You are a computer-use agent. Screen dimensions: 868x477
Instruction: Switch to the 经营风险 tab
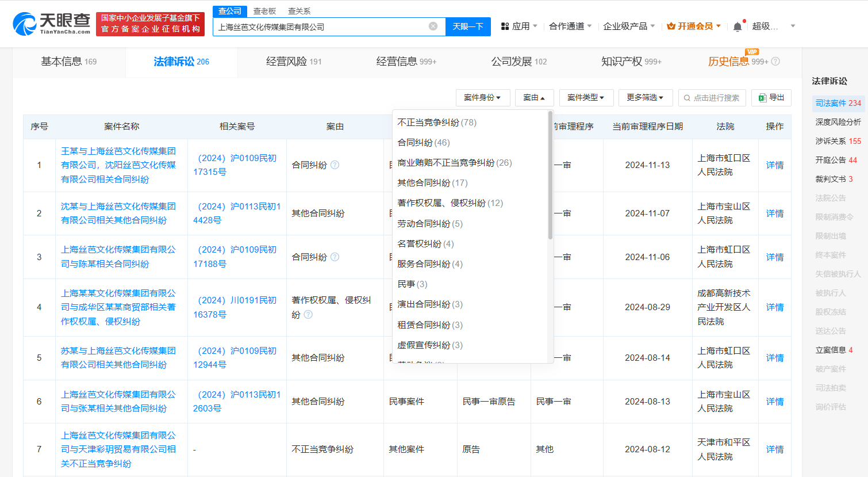pyautogui.click(x=294, y=62)
